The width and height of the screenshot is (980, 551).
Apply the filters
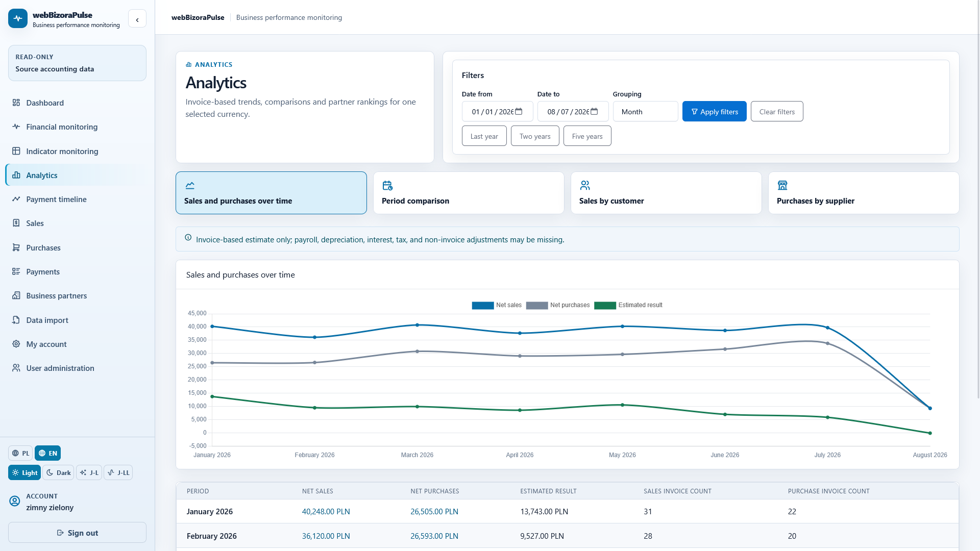(x=715, y=111)
